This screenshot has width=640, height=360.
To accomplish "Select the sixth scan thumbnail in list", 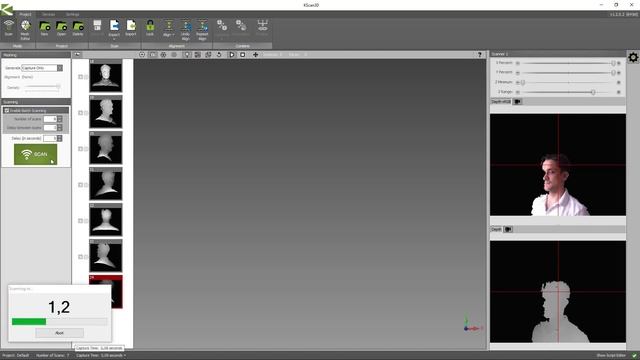I will [x=106, y=256].
